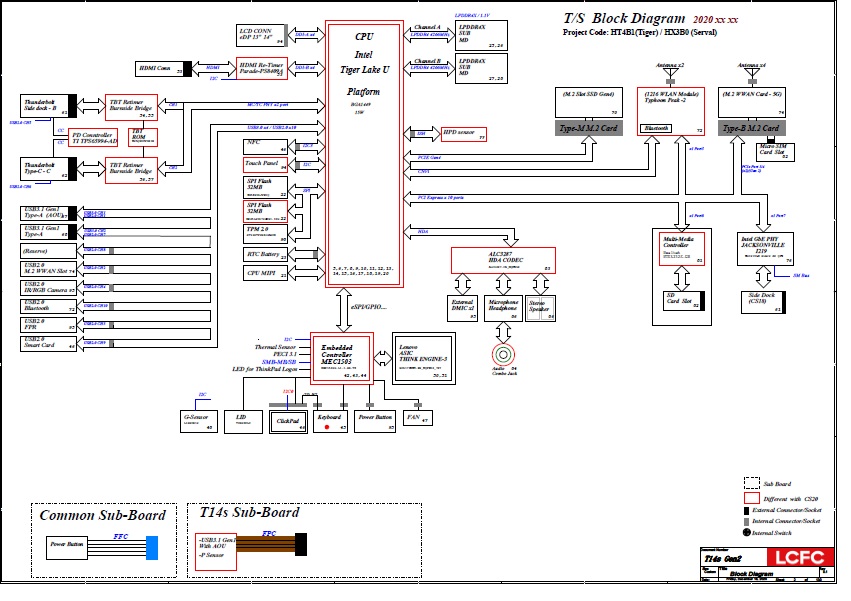Click the red 'Different with CS20' legend box
This screenshot has height=601, width=851.
(751, 498)
